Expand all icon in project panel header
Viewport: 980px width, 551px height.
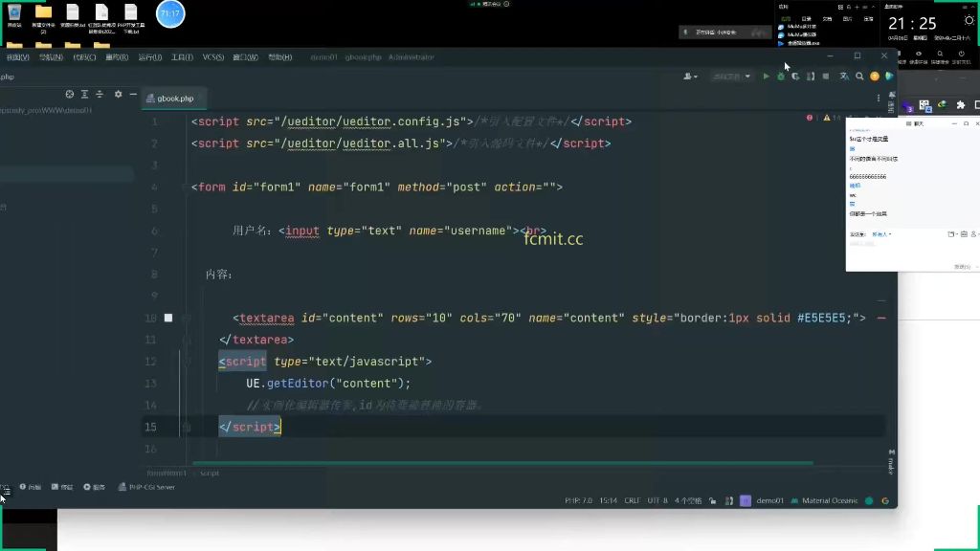pos(84,95)
